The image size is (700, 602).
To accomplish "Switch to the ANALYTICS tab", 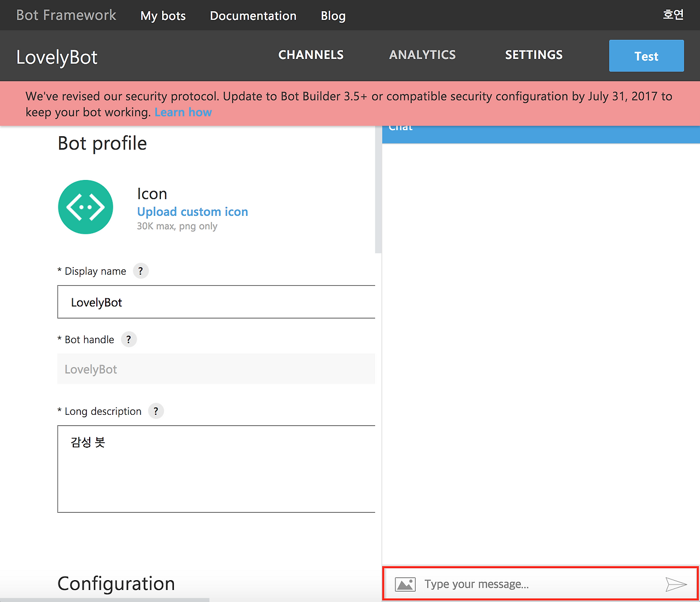I will [x=423, y=55].
